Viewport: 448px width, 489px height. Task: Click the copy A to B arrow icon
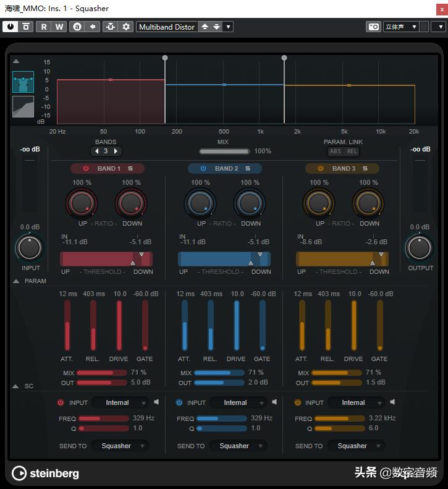93,27
